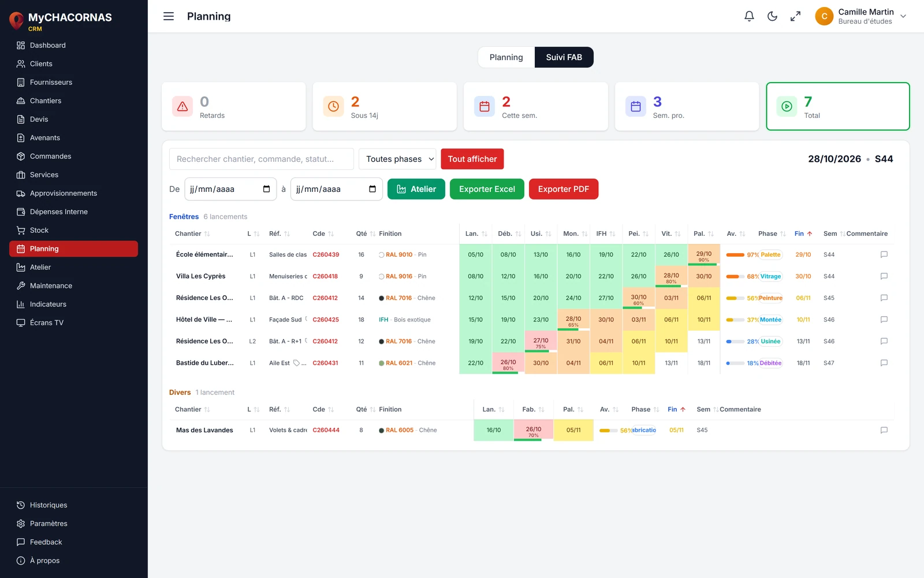Image resolution: width=924 pixels, height=578 pixels.
Task: Open Paramètres in the sidebar
Action: (74, 524)
